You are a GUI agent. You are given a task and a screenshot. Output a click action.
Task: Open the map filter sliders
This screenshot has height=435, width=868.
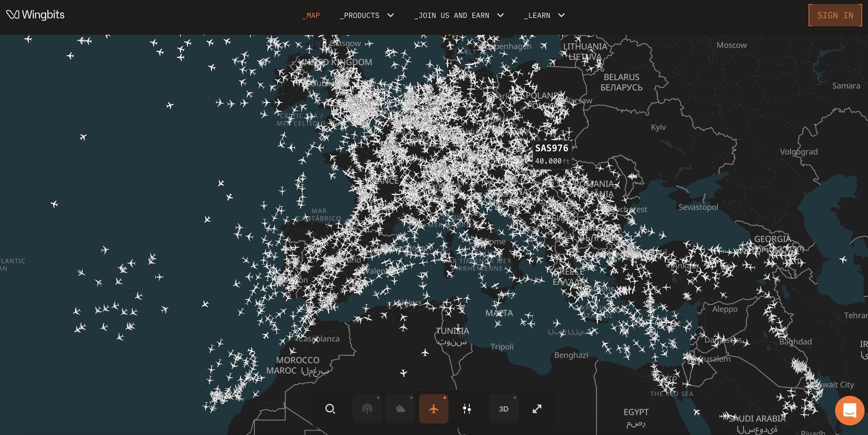tap(467, 409)
